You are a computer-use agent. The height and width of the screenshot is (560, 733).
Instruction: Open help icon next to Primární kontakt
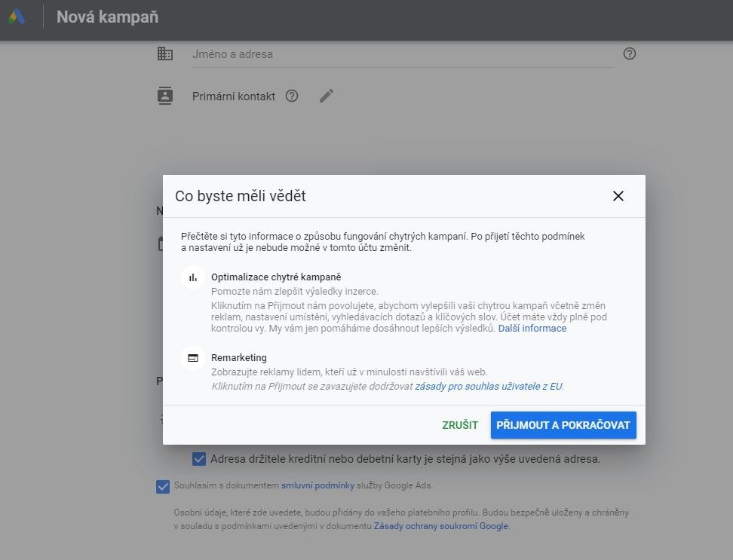coord(292,96)
